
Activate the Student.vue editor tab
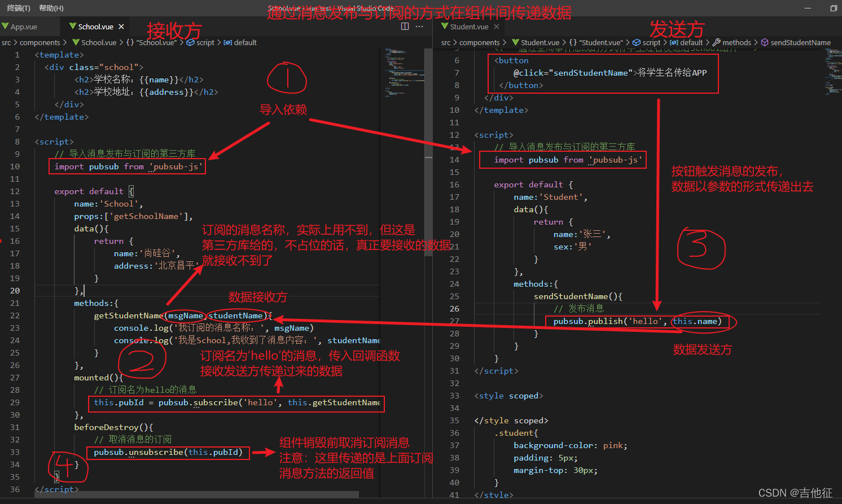click(x=470, y=27)
